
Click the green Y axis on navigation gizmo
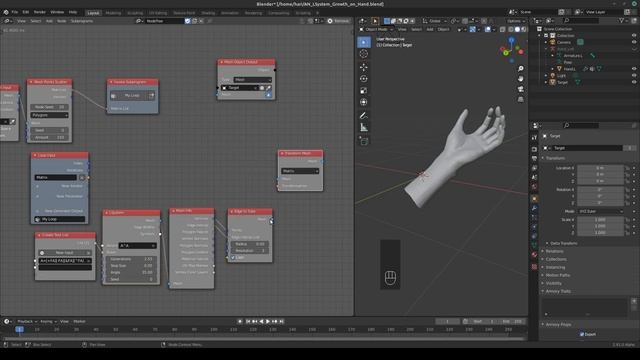pyautogui.click(x=505, y=53)
